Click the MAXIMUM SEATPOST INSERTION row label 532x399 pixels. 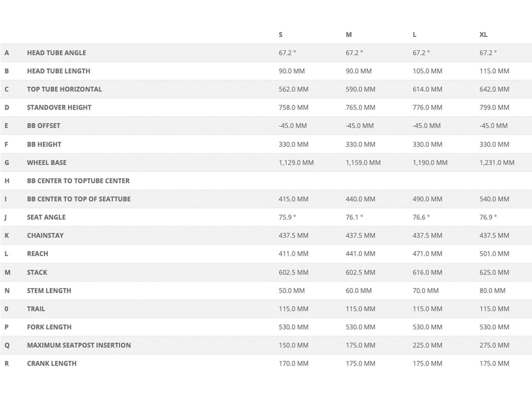(x=79, y=345)
